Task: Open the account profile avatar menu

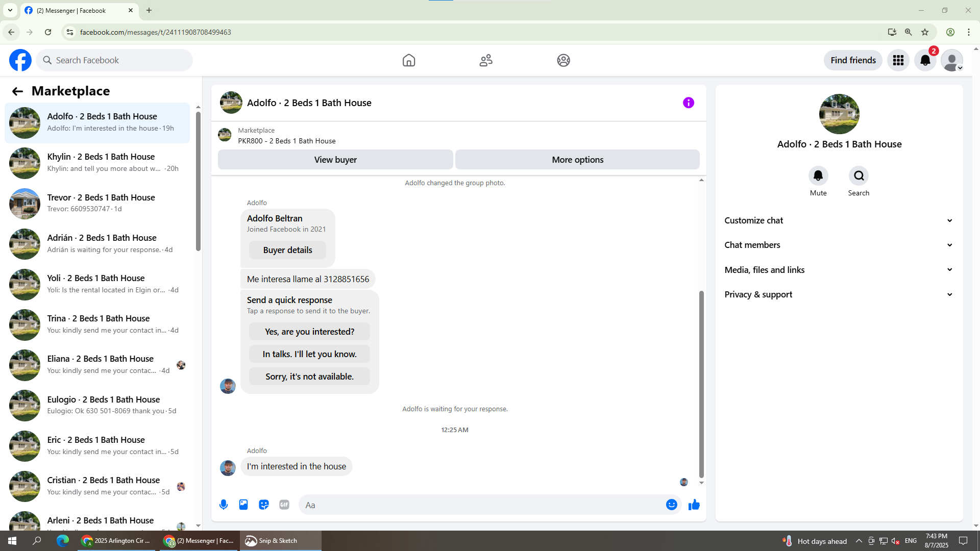Action: [952, 60]
